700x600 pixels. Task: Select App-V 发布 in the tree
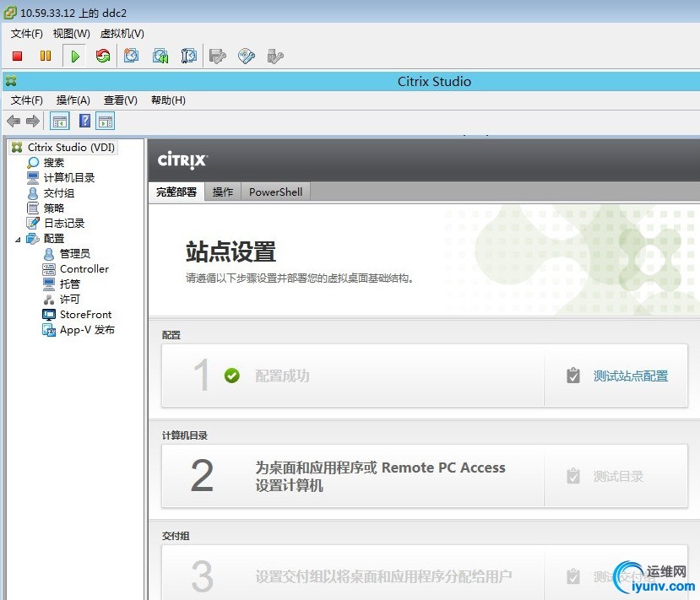[88, 330]
